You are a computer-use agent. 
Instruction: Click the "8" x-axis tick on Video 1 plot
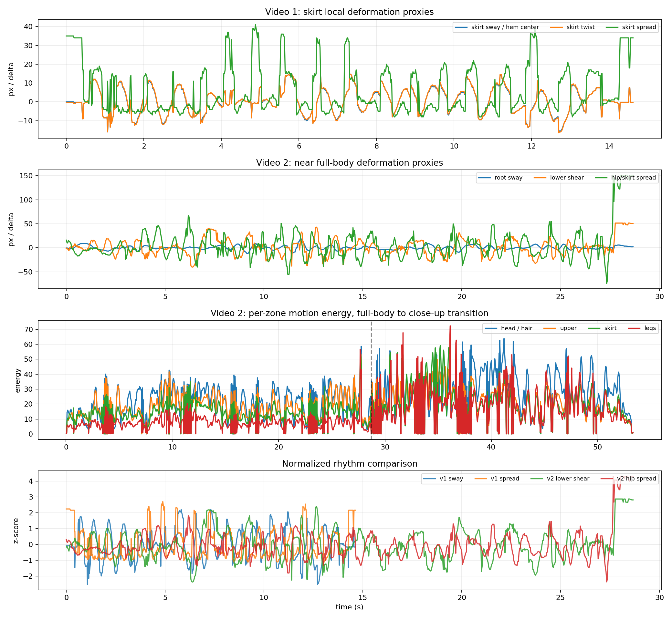pos(376,146)
